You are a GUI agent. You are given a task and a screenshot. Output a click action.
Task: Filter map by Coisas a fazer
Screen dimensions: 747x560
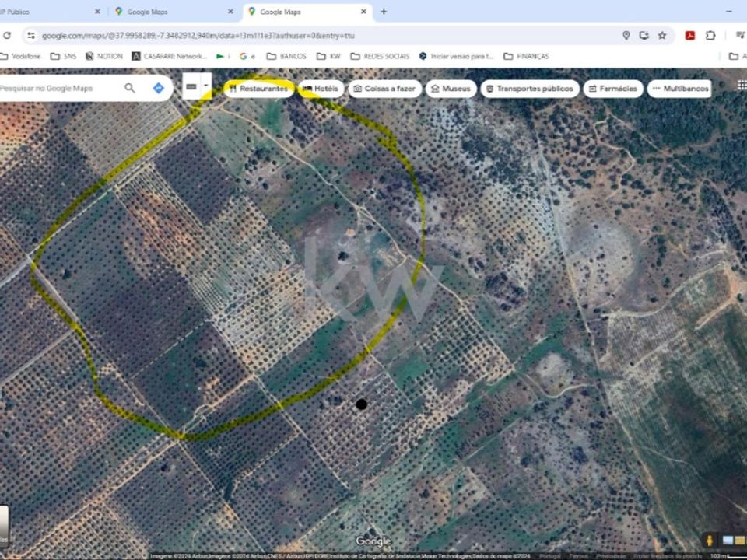[385, 89]
